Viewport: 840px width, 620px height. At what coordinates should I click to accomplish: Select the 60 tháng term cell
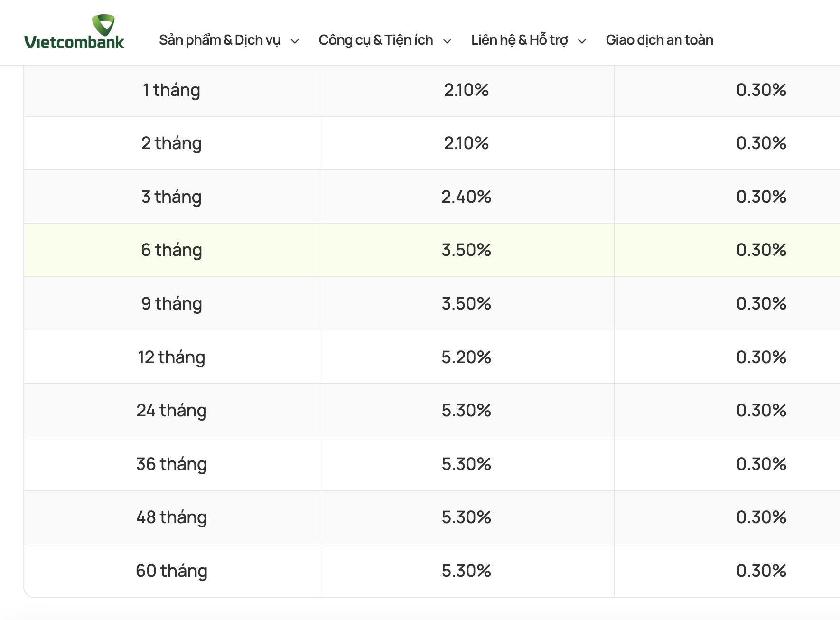tap(171, 571)
